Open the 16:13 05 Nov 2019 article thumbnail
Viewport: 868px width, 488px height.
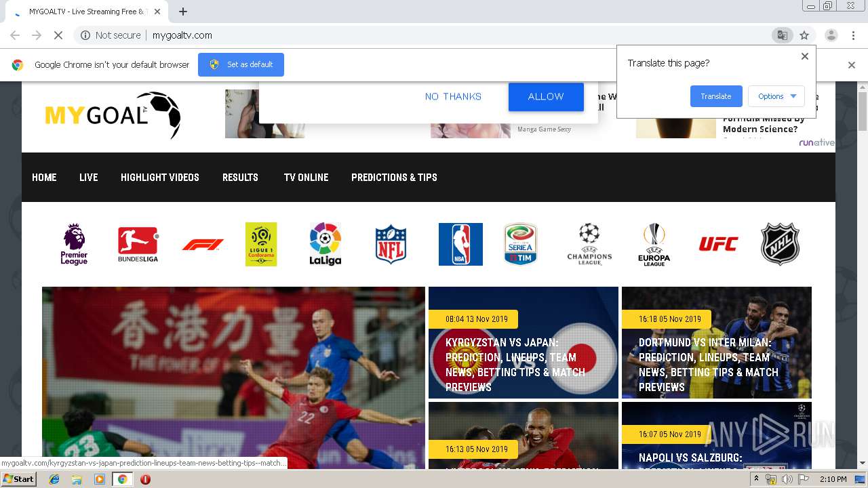pos(524,435)
